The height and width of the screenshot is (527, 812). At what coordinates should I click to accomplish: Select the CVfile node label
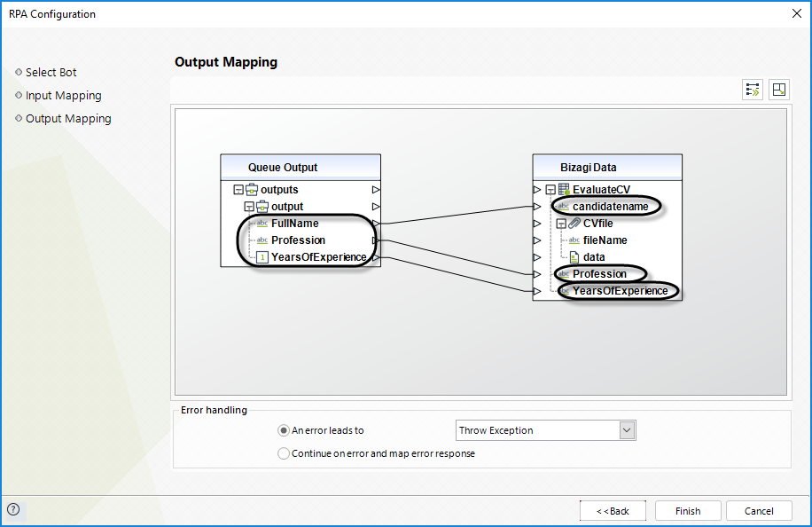pyautogui.click(x=598, y=224)
